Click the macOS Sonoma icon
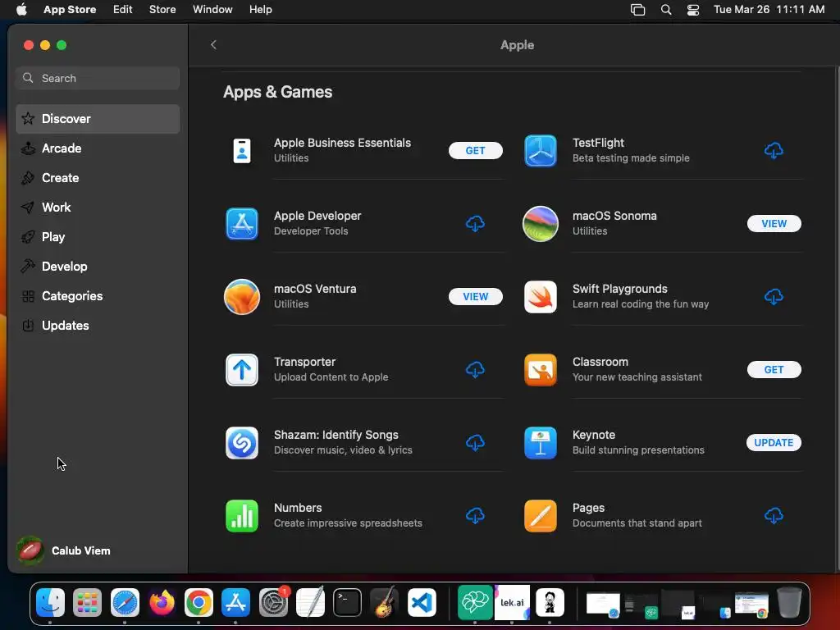Image resolution: width=840 pixels, height=630 pixels. pos(540,223)
